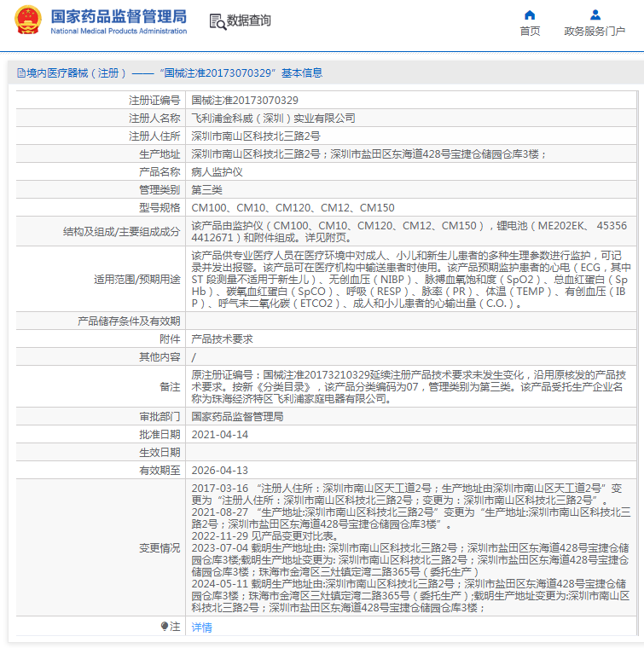644x648 pixels.
Task: Click 备注 label
Action: (170, 387)
